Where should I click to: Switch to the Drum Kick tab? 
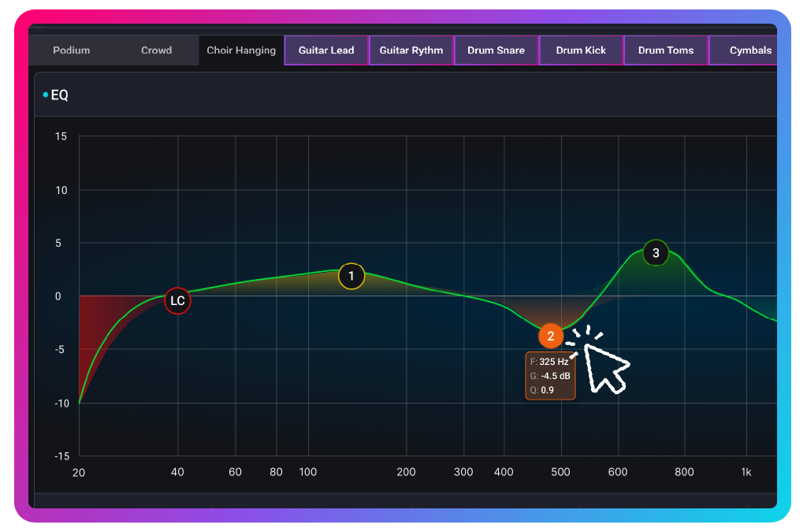pos(580,50)
